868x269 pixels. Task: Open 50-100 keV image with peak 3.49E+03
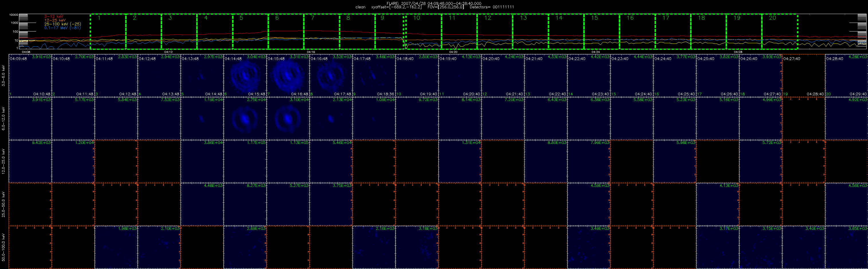click(x=589, y=248)
